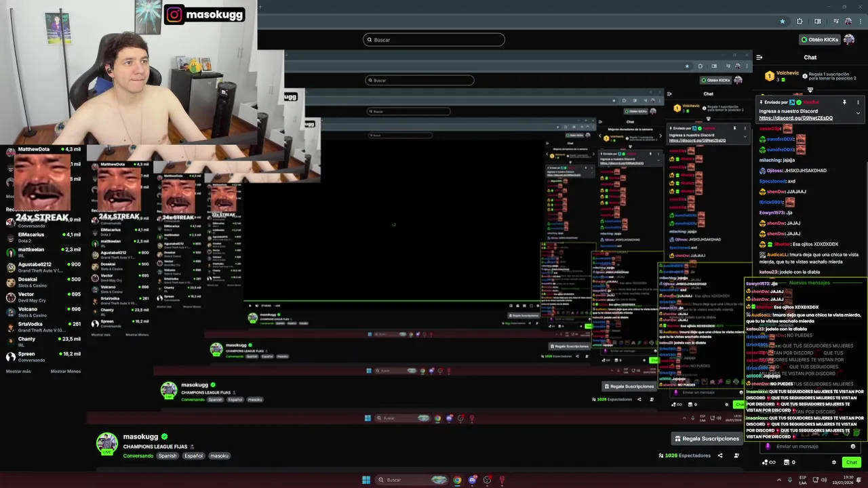Open the Conversando category in the bottom stream info
868x488 pixels.
click(138, 456)
